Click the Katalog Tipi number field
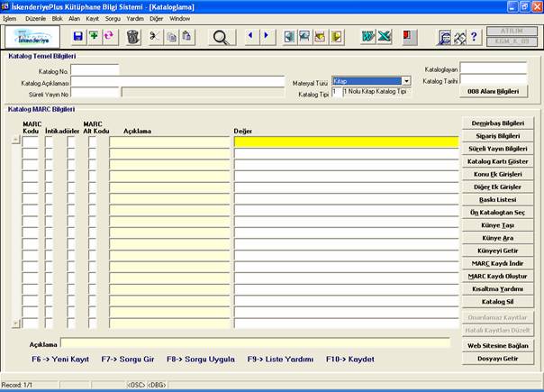The height and width of the screenshot is (392, 544). coord(337,92)
